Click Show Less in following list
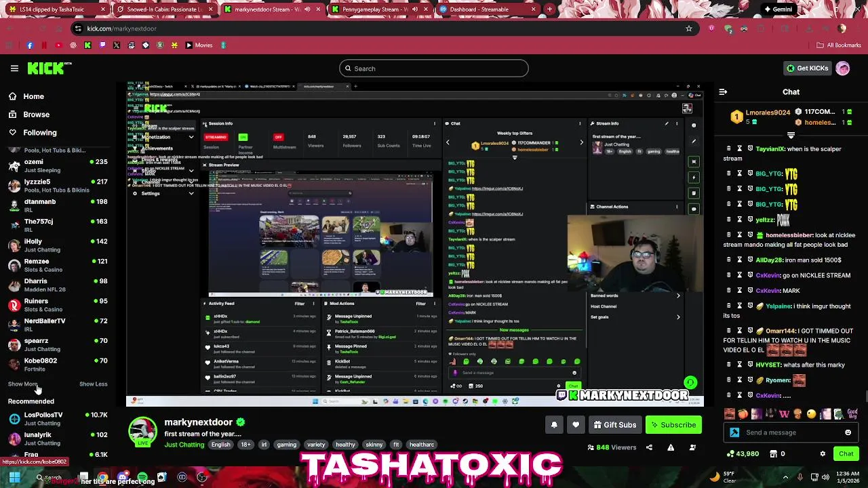The width and height of the screenshot is (868, 488). coord(94,384)
